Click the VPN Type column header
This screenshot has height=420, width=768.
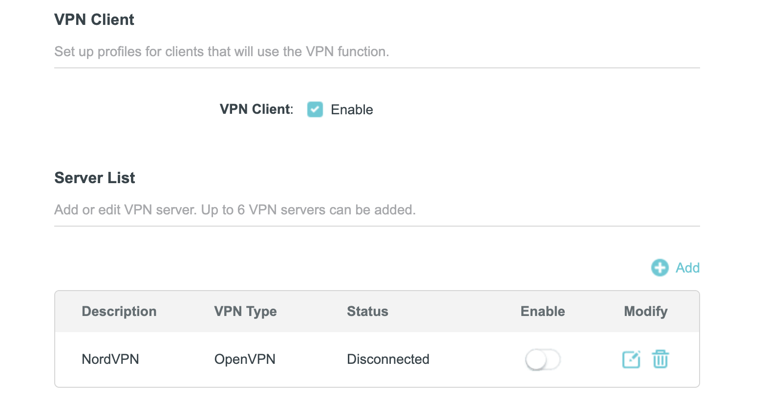(245, 312)
